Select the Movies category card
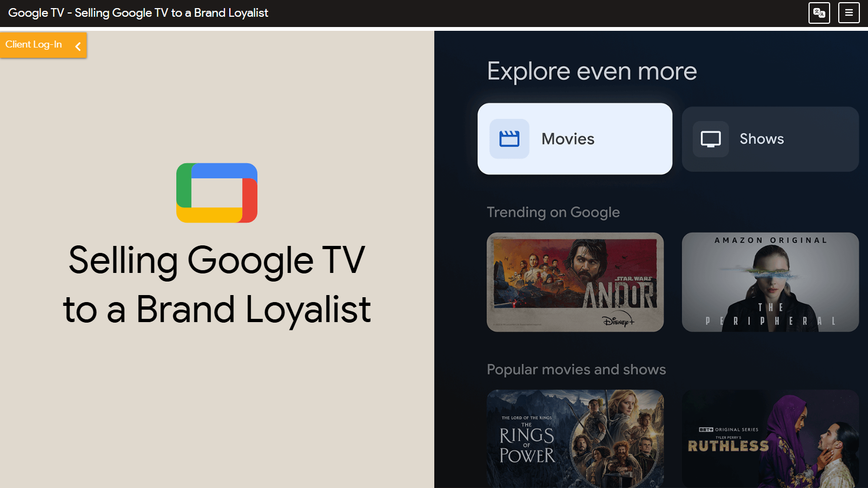The image size is (868, 488). [x=575, y=139]
